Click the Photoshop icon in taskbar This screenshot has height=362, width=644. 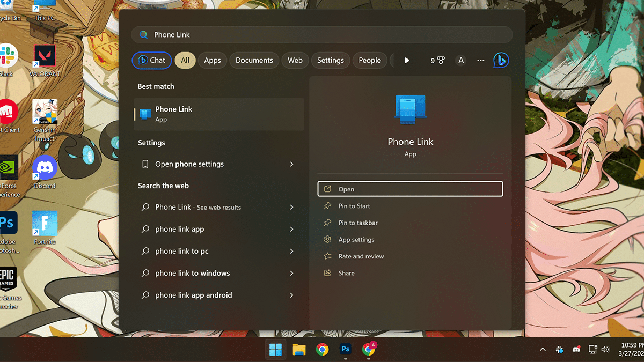346,350
